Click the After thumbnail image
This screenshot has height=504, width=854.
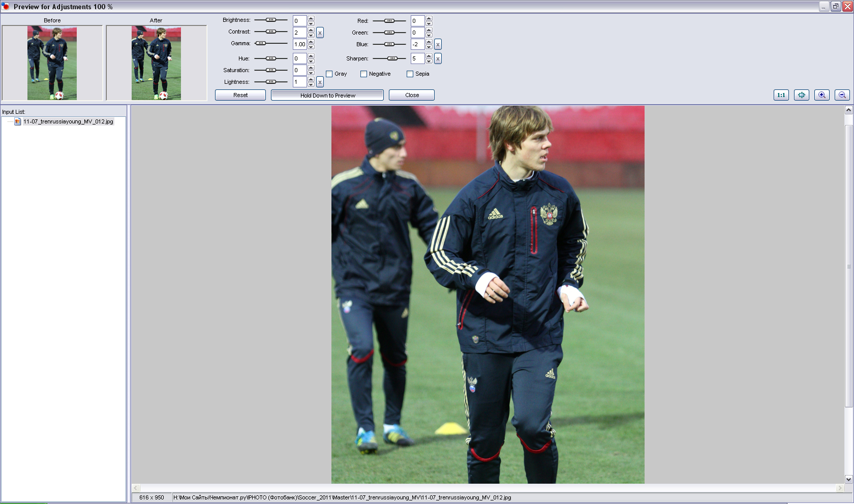pyautogui.click(x=156, y=63)
